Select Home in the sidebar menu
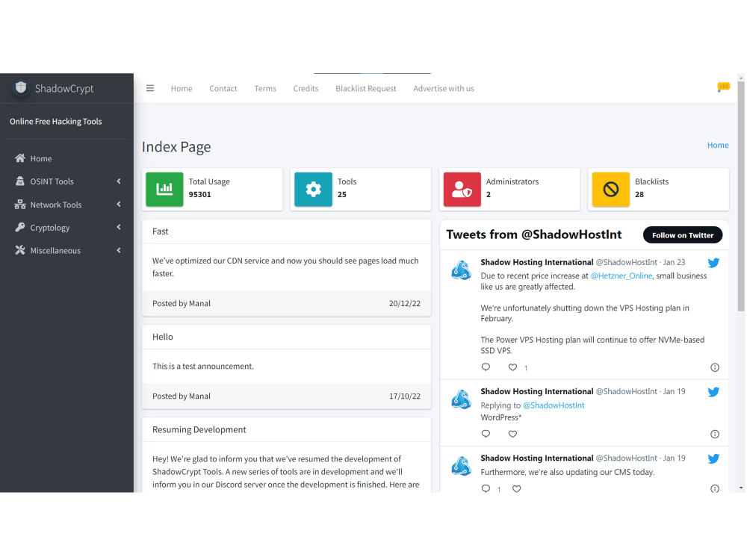Screen dimensions: 747x560 click(66, 158)
